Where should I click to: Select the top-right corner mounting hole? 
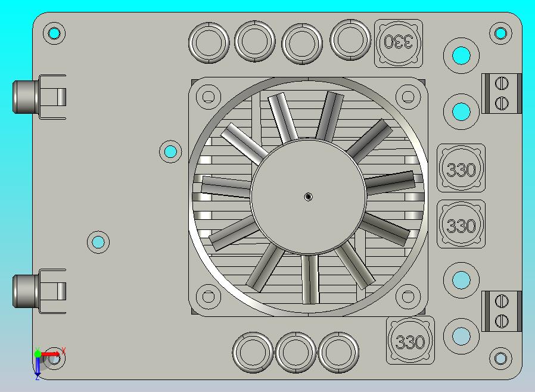pyautogui.click(x=500, y=33)
